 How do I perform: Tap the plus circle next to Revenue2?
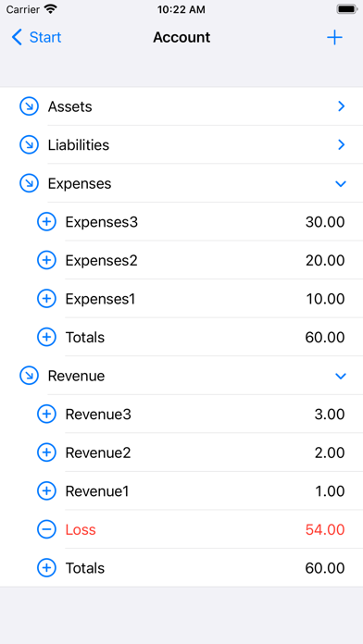coord(46,452)
